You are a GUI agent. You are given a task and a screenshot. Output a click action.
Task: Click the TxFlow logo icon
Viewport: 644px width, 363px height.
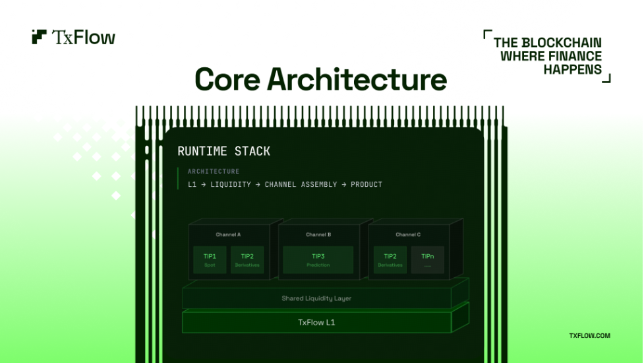tap(39, 36)
